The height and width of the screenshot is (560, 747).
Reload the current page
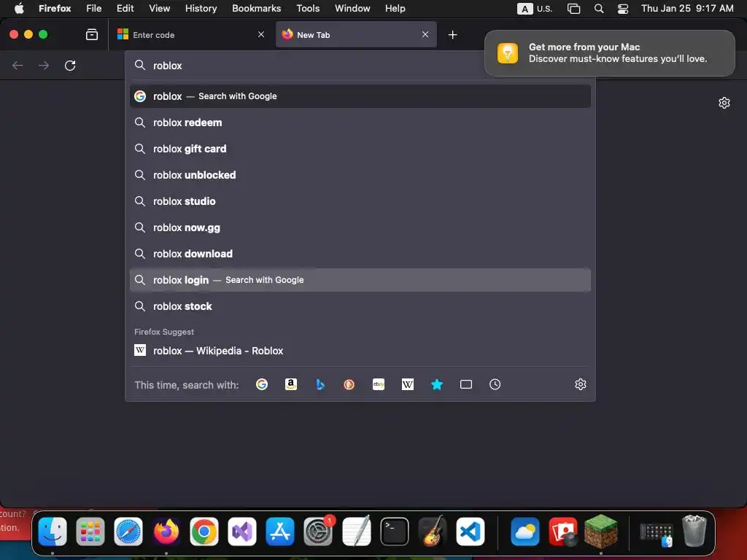click(x=70, y=65)
